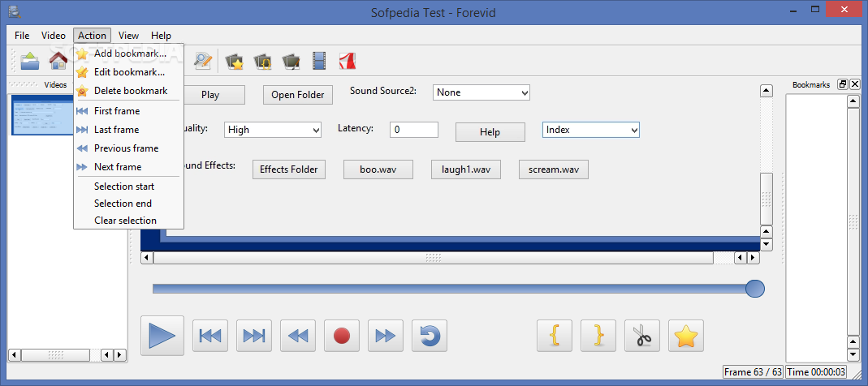Screen dimensions: 868x386
Task: Select First frame in the Action menu
Action: tap(128, 111)
